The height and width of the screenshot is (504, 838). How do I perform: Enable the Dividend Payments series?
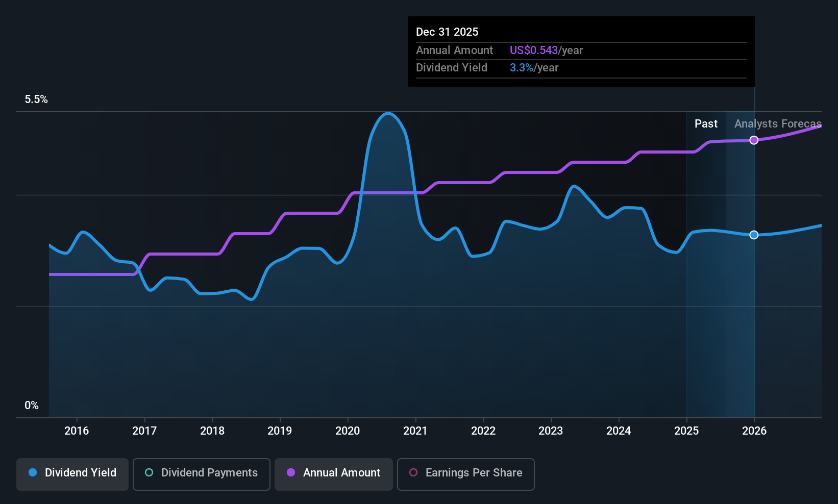(x=201, y=474)
